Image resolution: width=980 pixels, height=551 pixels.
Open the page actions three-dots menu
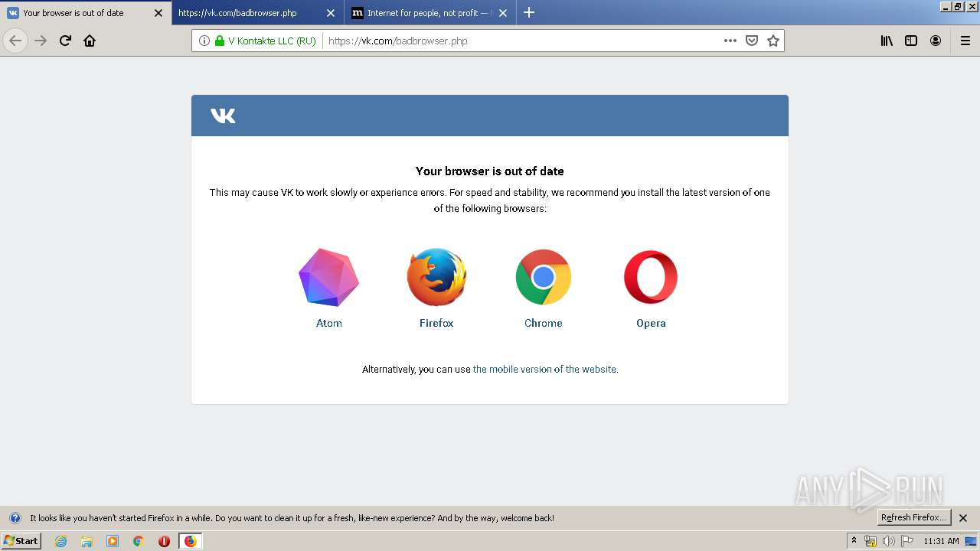(x=730, y=41)
